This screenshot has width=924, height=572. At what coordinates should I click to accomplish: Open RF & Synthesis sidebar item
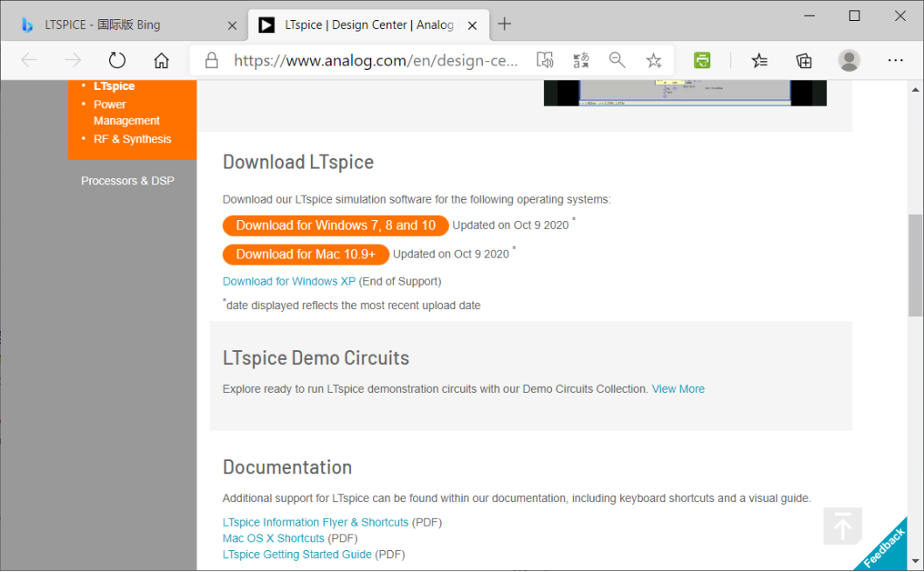click(x=133, y=139)
